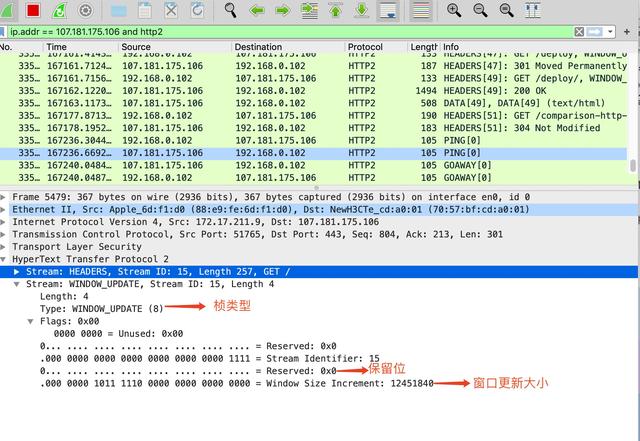The image size is (640, 441).
Task: Reset text to normal size
Action: pyautogui.click(x=506, y=10)
